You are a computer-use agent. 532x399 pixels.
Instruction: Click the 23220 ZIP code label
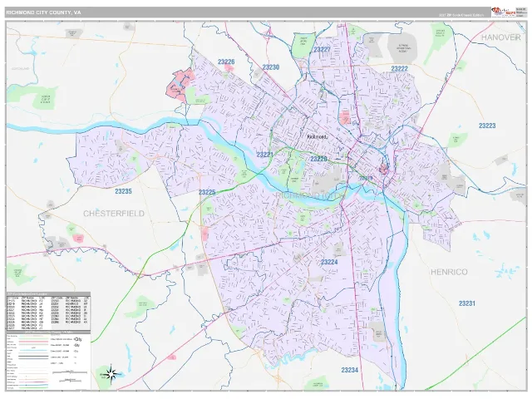[x=318, y=159]
